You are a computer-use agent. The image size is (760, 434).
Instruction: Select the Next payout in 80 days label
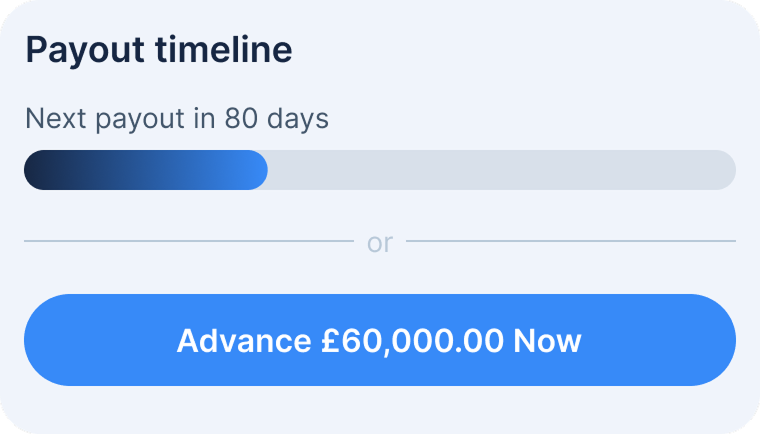(x=176, y=119)
